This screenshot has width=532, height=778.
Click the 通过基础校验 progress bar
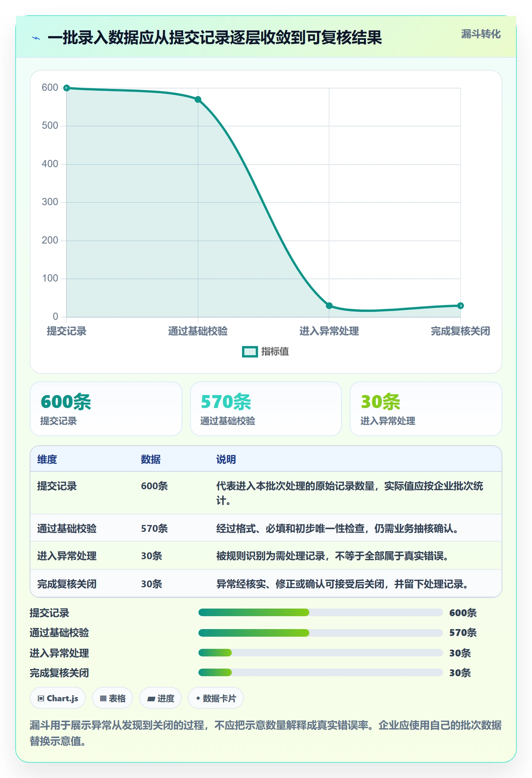coord(320,633)
